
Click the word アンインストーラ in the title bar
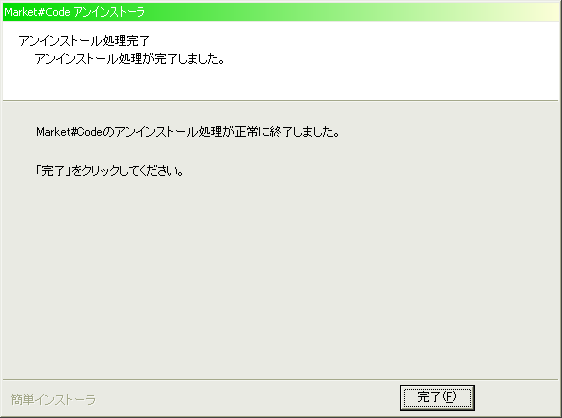(x=110, y=12)
